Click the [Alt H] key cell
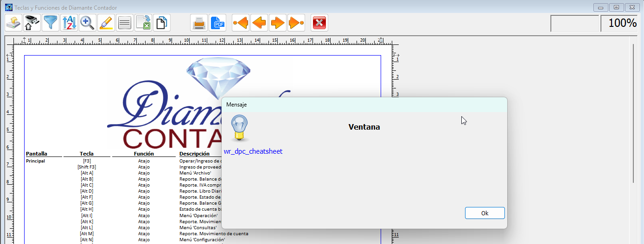644x244 pixels. 87,209
